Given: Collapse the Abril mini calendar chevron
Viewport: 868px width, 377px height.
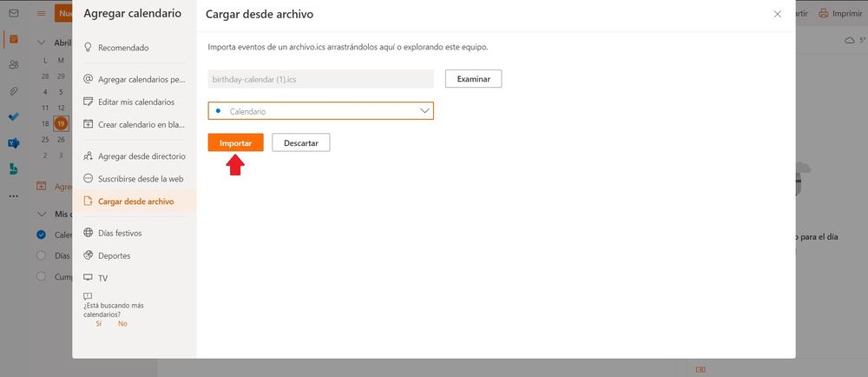Looking at the screenshot, I should tap(42, 43).
